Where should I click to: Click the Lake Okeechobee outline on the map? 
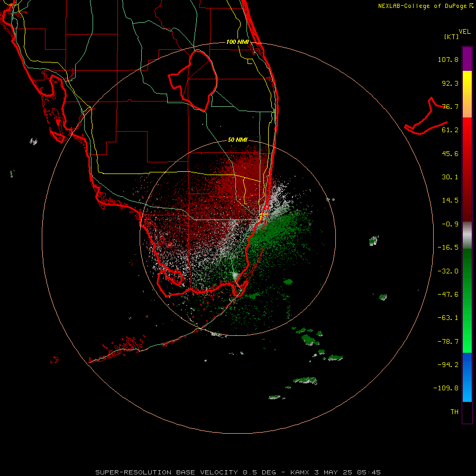(193, 80)
